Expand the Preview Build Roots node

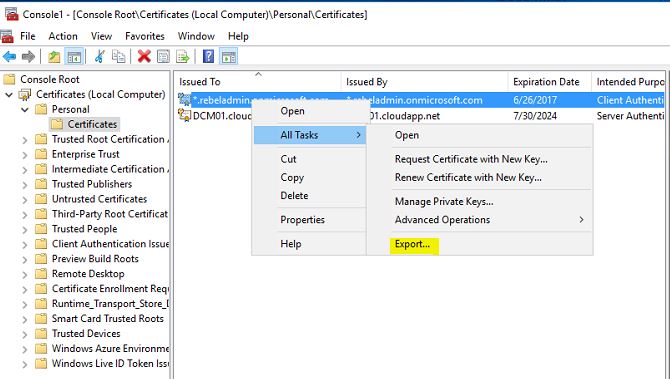pos(25,259)
